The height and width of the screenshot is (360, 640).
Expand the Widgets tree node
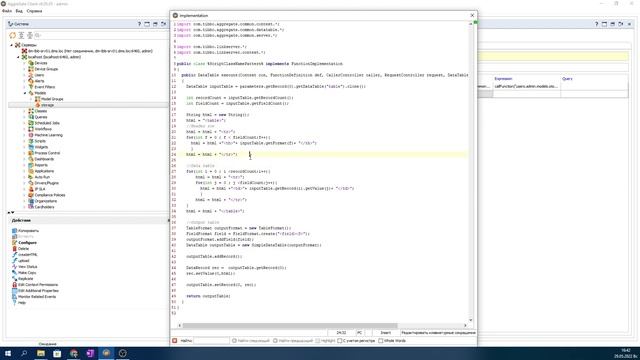[24, 147]
